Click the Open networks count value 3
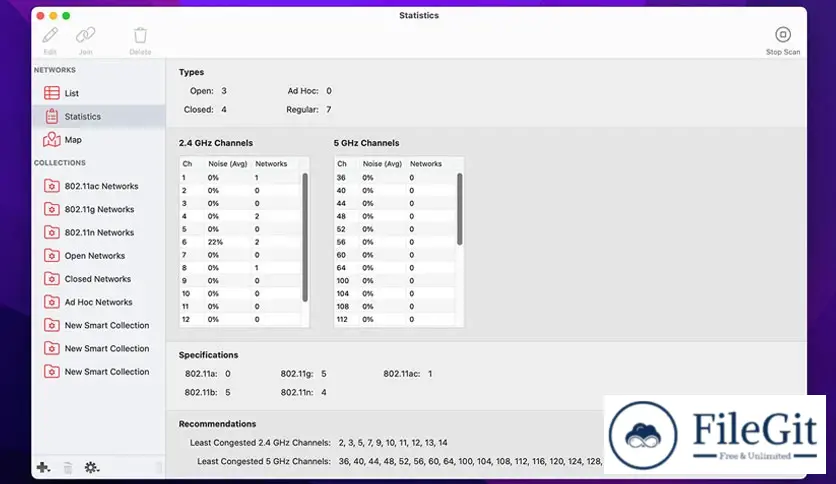The image size is (836, 484). pyautogui.click(x=224, y=91)
